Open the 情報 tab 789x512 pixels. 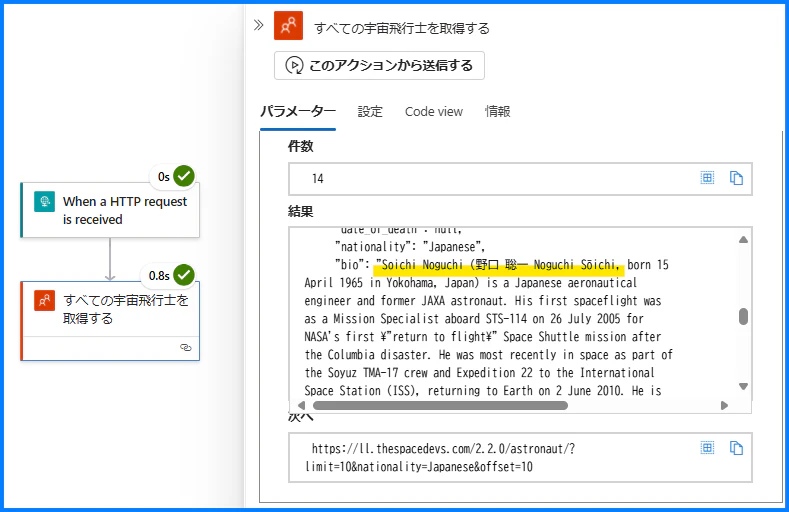(x=498, y=112)
